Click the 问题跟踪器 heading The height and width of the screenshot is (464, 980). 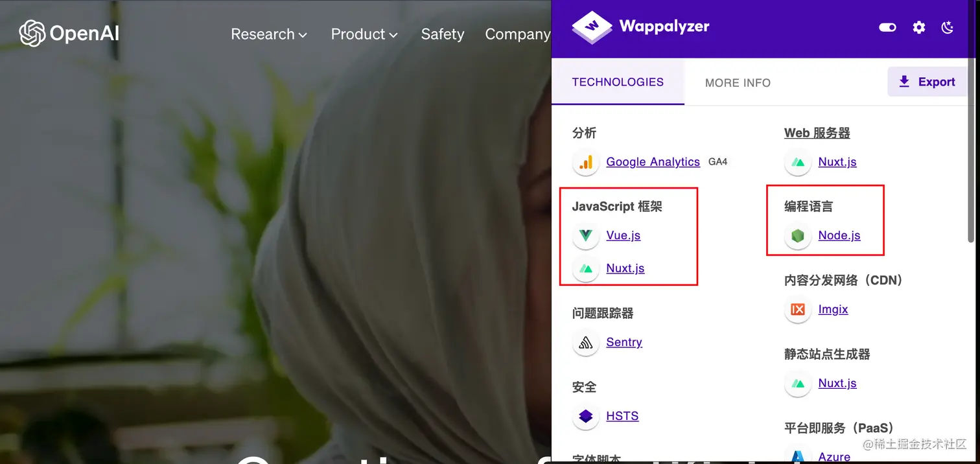(x=603, y=313)
